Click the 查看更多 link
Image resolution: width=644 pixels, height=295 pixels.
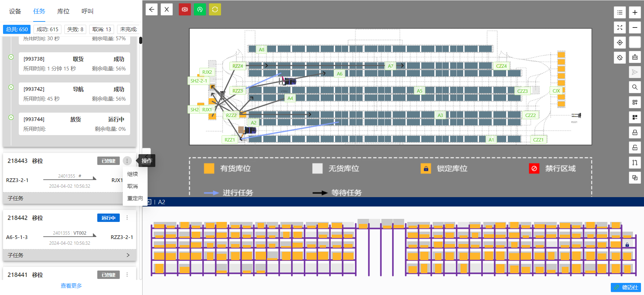[x=71, y=286]
